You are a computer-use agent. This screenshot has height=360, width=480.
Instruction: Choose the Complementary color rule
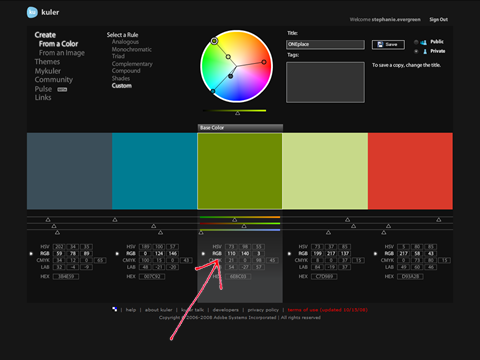click(132, 64)
